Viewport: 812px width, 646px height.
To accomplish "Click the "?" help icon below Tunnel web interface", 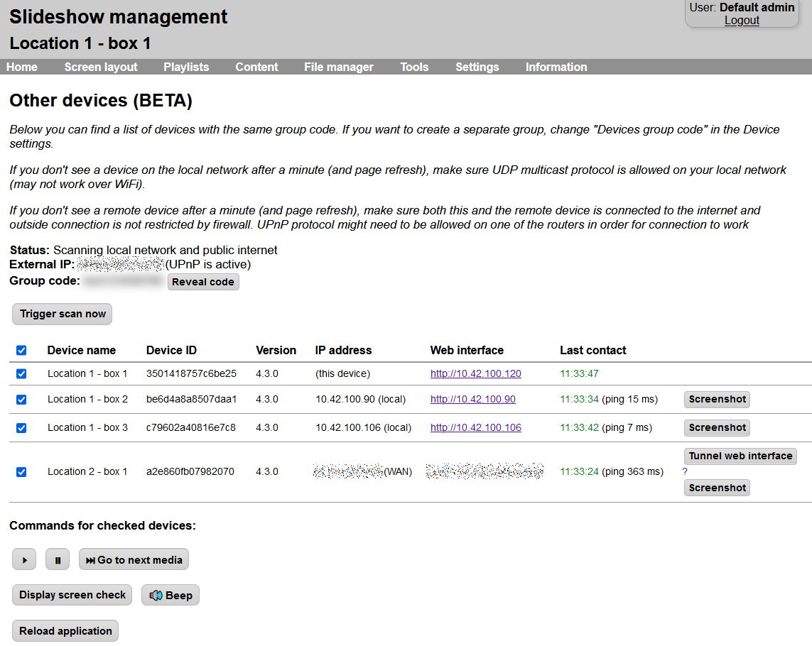I will [x=684, y=471].
